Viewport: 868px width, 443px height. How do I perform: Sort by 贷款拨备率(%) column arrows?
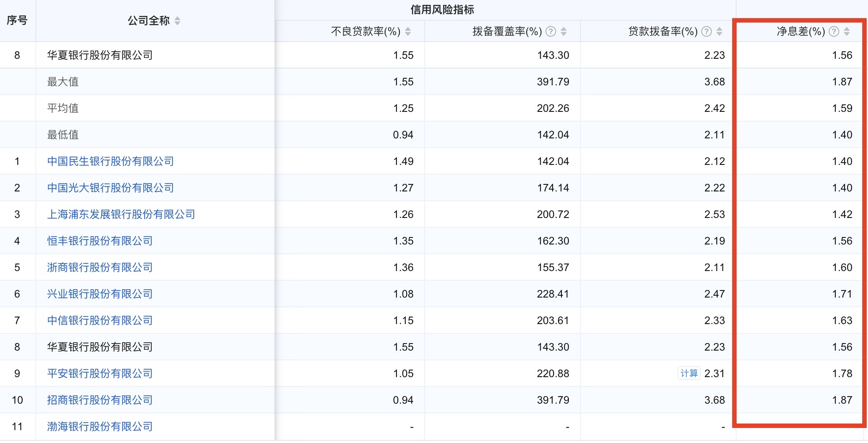[719, 31]
